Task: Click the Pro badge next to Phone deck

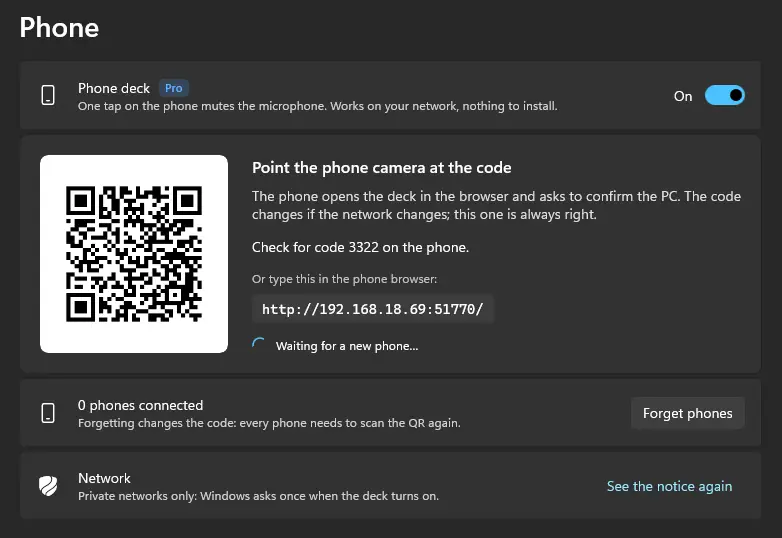Action: point(174,88)
